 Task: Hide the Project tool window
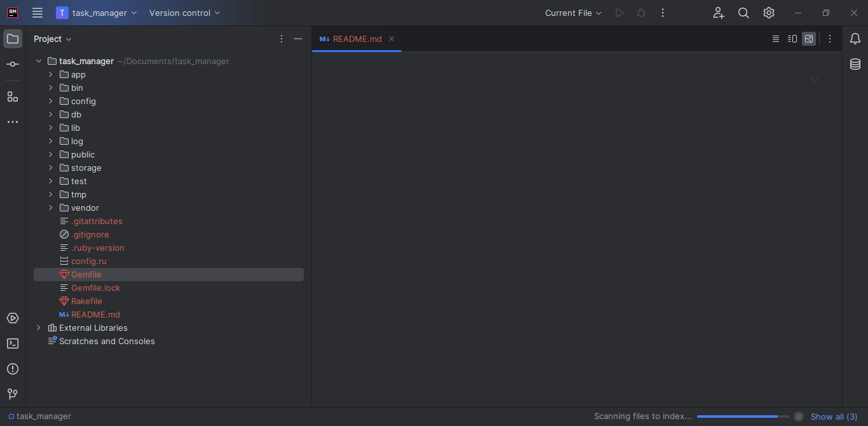(x=298, y=39)
